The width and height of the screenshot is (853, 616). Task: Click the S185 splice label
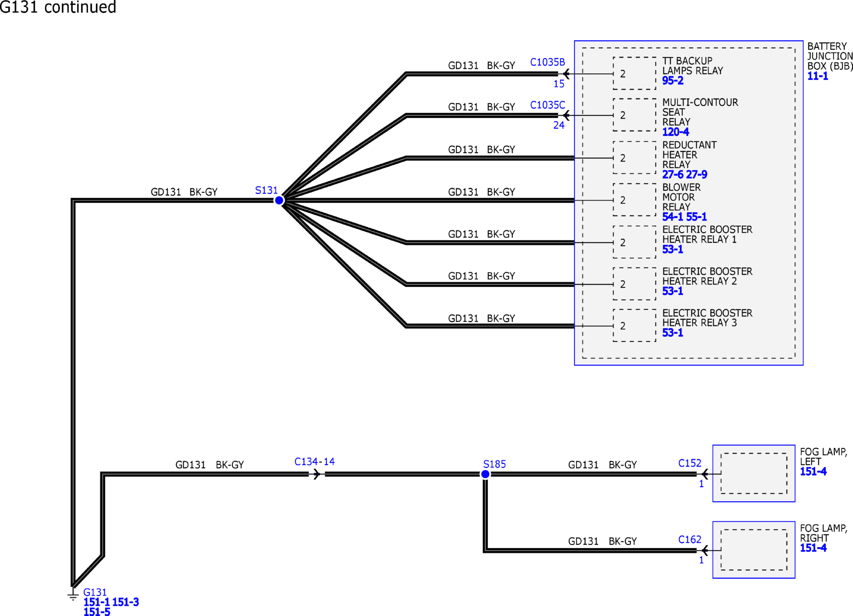point(494,464)
